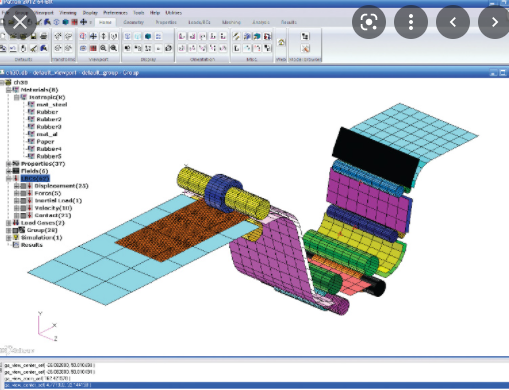Select the solid shaded cube display icon
Viewport: 509px width, 390px height.
pos(148,36)
